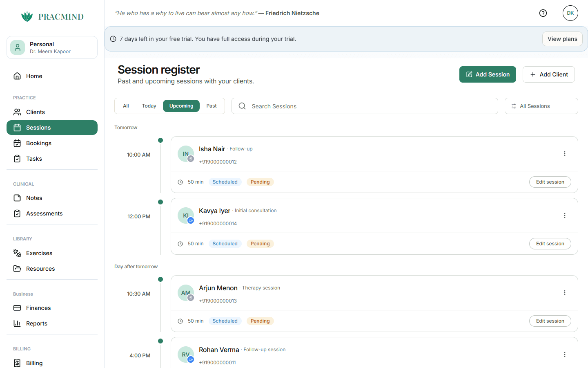588x368 pixels.
Task: Switch to the Today tab
Action: [x=149, y=106]
